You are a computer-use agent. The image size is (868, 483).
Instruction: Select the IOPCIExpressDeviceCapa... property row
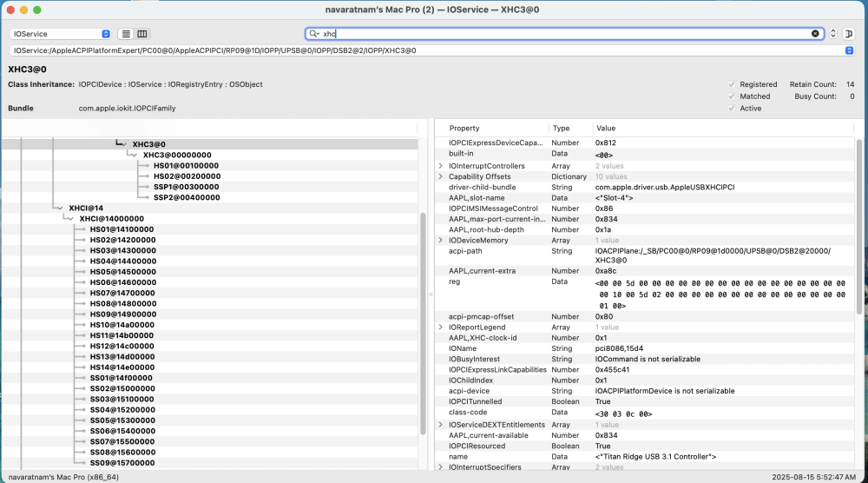(645, 143)
